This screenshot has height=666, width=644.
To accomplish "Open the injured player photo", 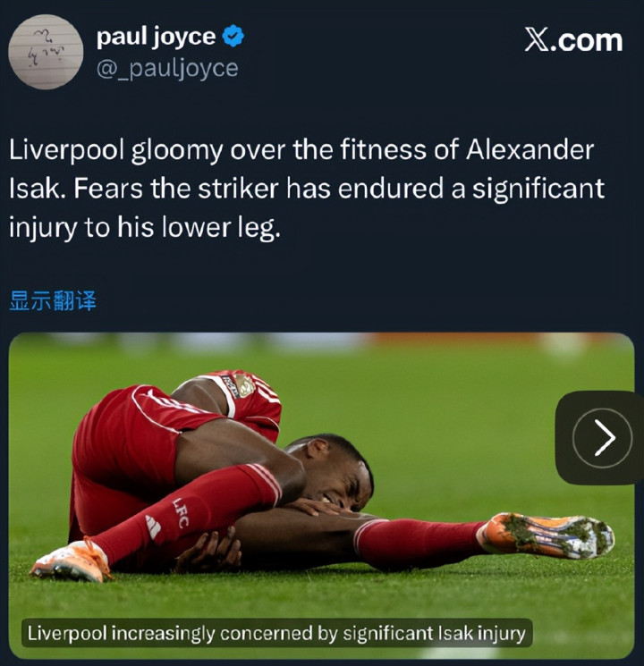I will (x=321, y=495).
